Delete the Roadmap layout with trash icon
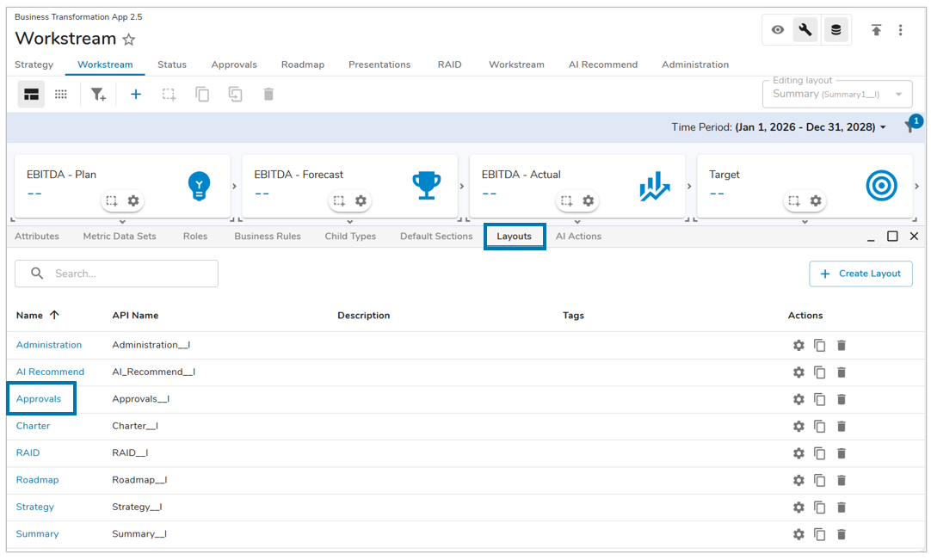Image resolution: width=931 pixels, height=560 pixels. [x=842, y=480]
